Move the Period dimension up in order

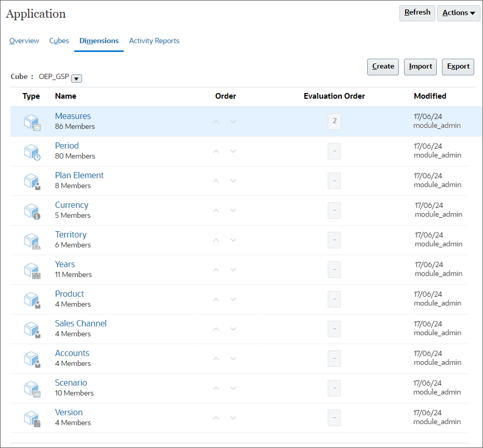tap(216, 151)
